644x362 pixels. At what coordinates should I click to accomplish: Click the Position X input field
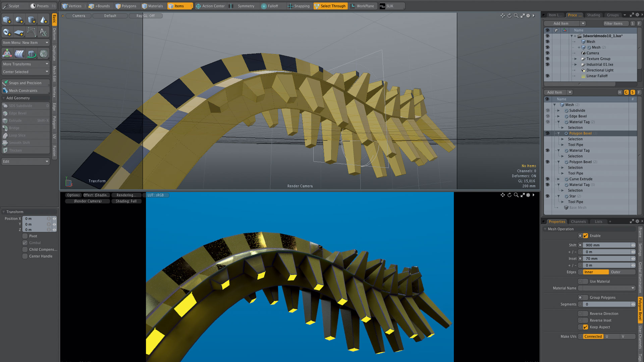coord(37,219)
